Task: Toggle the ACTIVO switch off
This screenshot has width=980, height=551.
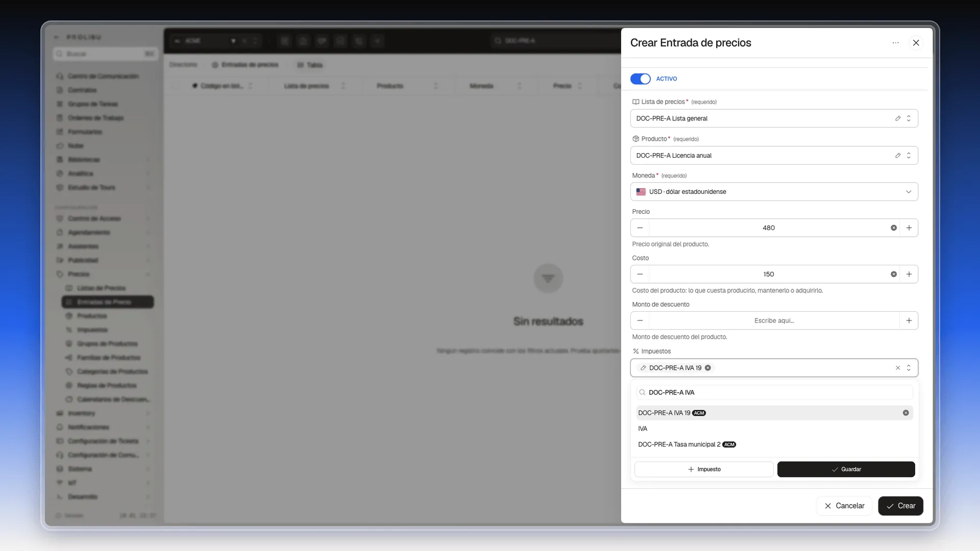Action: [640, 79]
